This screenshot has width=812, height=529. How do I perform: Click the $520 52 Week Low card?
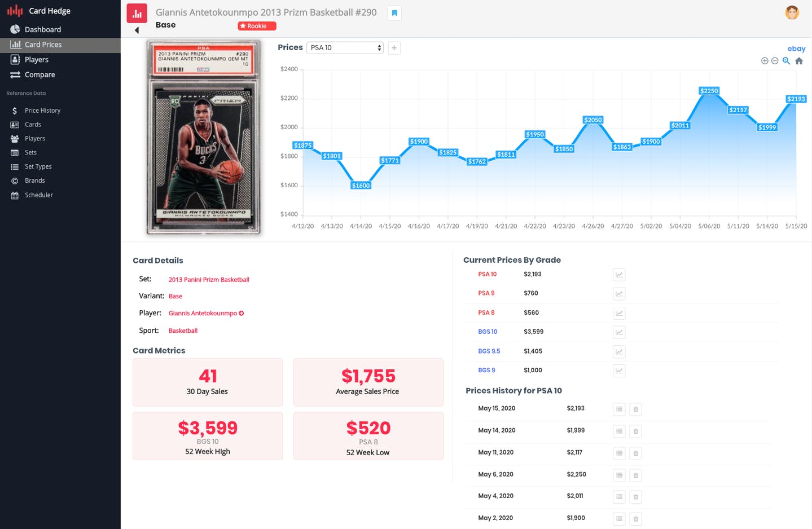pos(368,436)
